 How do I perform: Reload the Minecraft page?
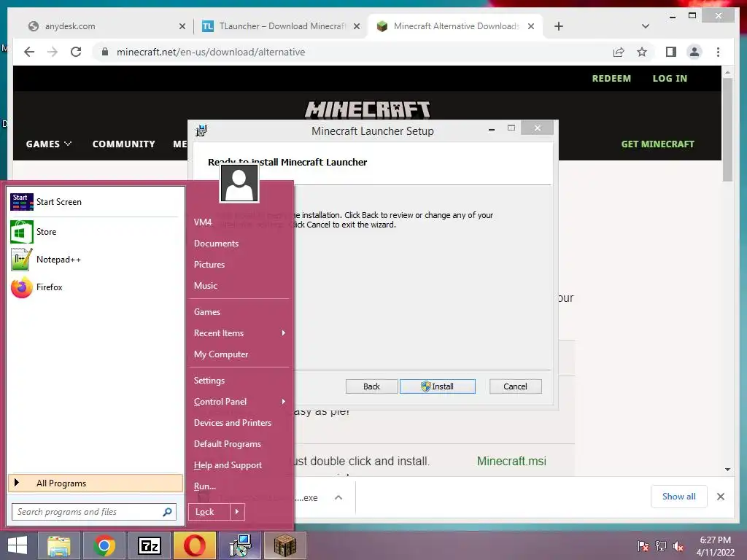click(76, 52)
